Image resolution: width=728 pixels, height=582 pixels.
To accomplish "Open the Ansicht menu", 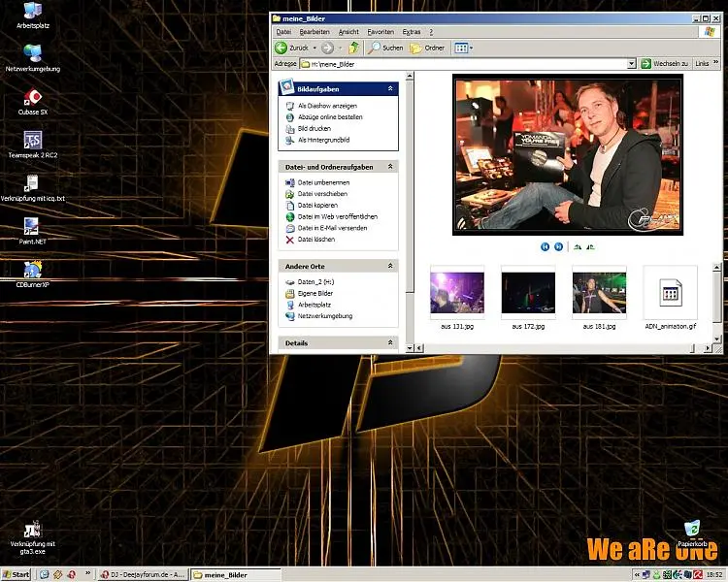I will [x=347, y=32].
